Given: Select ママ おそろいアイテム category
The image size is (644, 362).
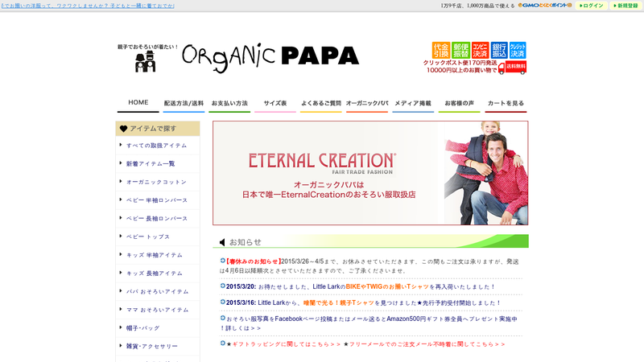Looking at the screenshot, I should click(157, 310).
